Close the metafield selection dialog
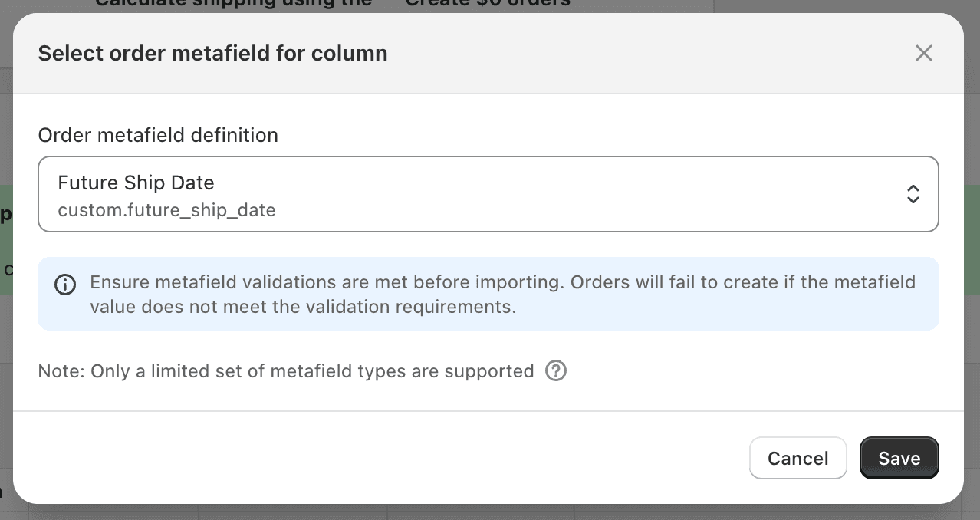The height and width of the screenshot is (520, 980). 923,53
